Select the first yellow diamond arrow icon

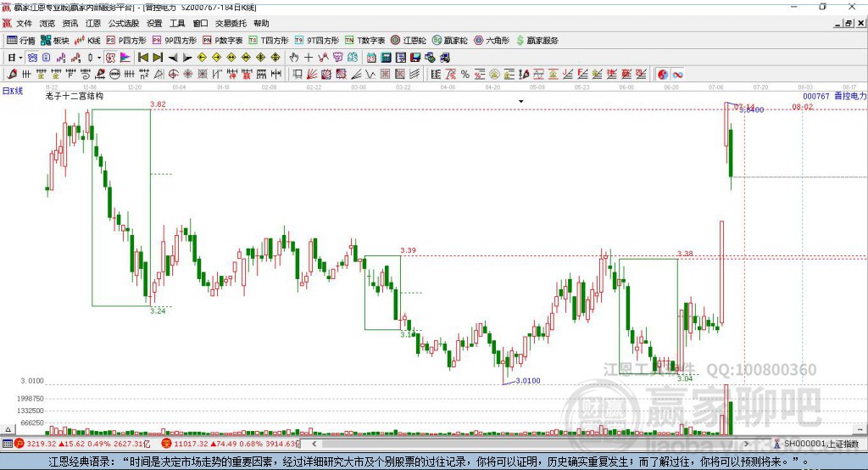202,58
